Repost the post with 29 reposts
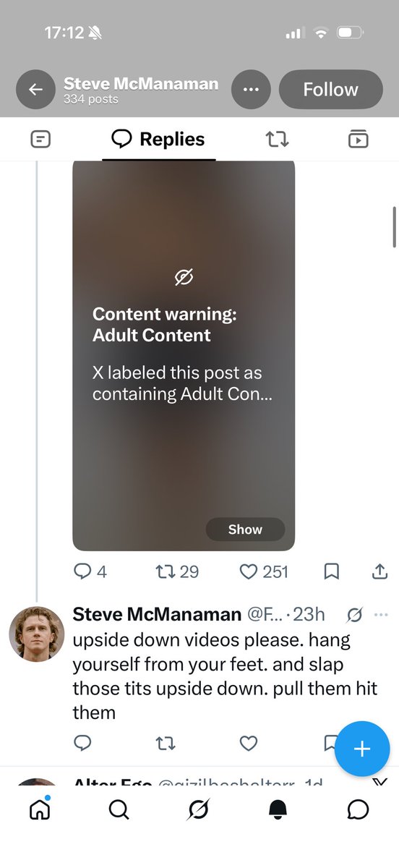Screen dimensions: 399x868 [177, 571]
